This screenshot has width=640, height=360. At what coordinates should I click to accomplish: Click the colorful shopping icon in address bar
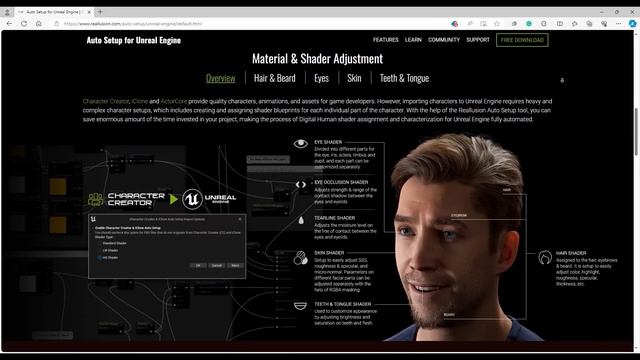(455, 24)
